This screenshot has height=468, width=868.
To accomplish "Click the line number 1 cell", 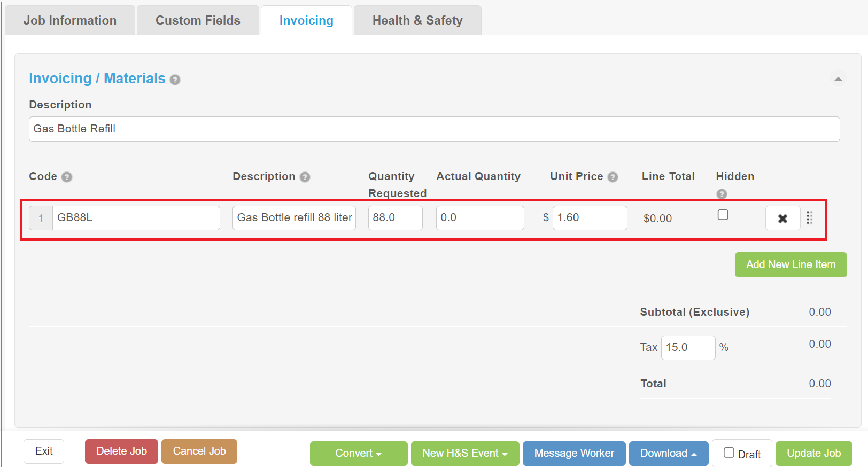I will (x=41, y=218).
